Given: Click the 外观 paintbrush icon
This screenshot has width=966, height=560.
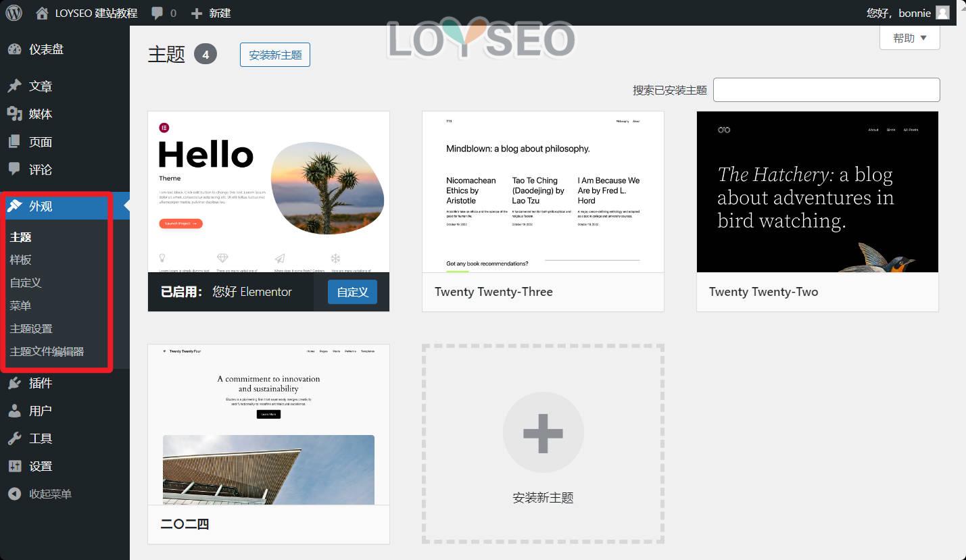Looking at the screenshot, I should coord(14,206).
